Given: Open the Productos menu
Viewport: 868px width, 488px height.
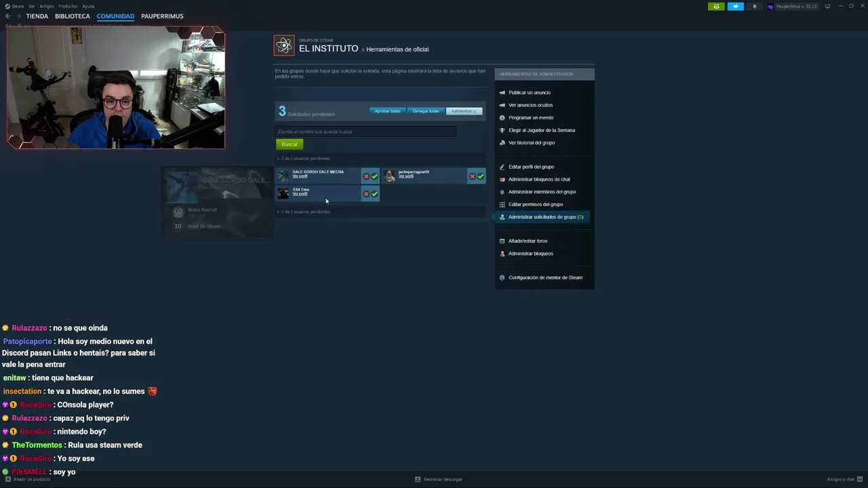Looking at the screenshot, I should [x=68, y=6].
